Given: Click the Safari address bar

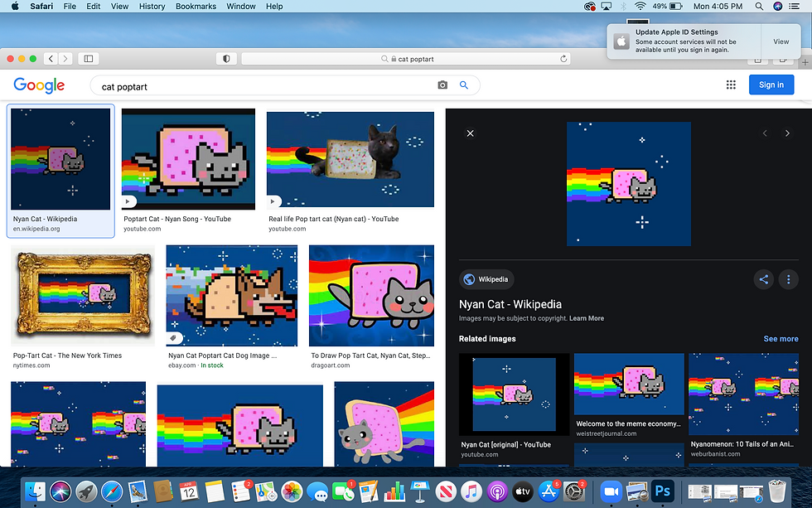Looking at the screenshot, I should [x=406, y=59].
